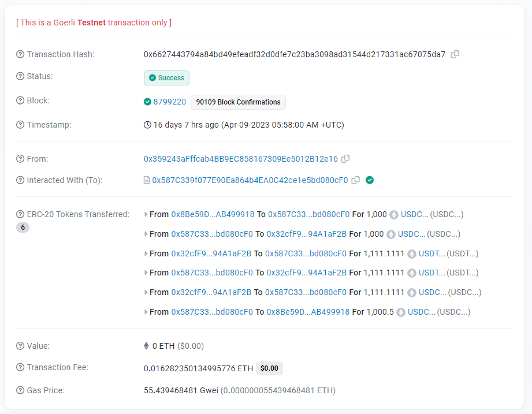Click the help icon beside Value

(20, 346)
